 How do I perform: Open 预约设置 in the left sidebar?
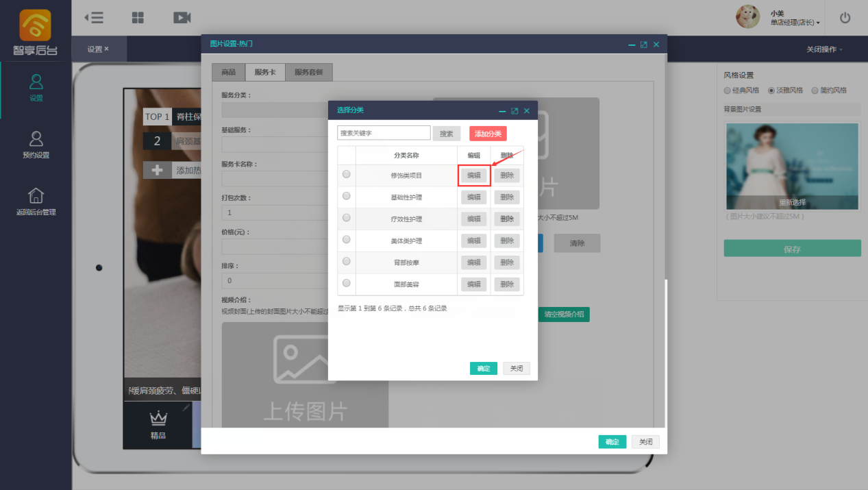pos(36,145)
